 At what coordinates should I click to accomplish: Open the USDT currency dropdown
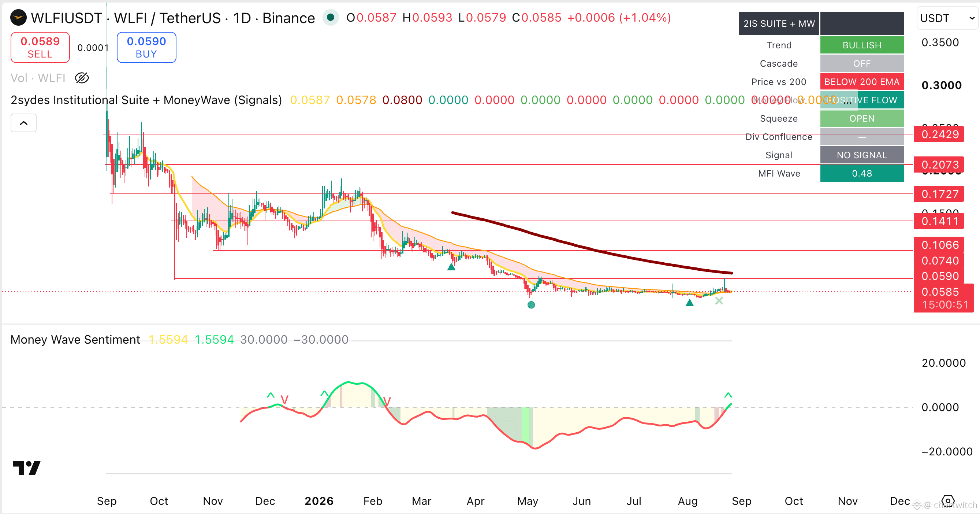click(x=947, y=18)
